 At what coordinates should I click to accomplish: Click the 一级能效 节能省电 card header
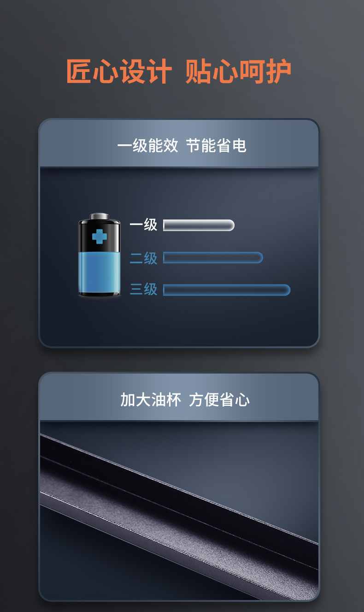pos(179,144)
